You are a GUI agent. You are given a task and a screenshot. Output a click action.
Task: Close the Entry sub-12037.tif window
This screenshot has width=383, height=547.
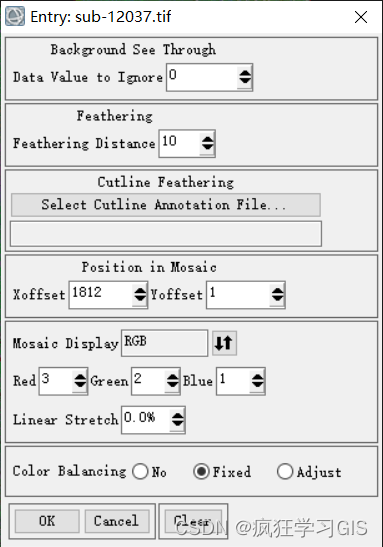[x=361, y=17]
